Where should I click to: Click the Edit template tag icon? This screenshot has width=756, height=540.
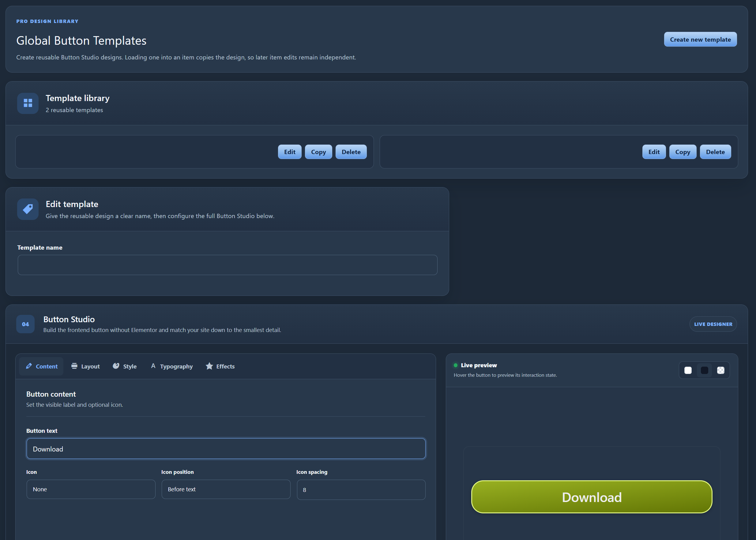(x=28, y=209)
